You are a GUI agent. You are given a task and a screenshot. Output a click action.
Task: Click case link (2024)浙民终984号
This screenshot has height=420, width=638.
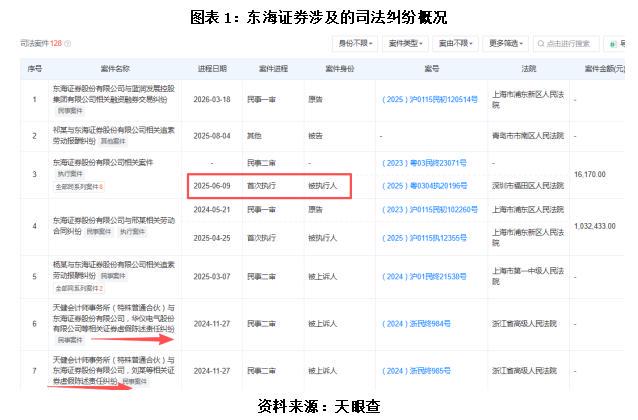[425, 324]
